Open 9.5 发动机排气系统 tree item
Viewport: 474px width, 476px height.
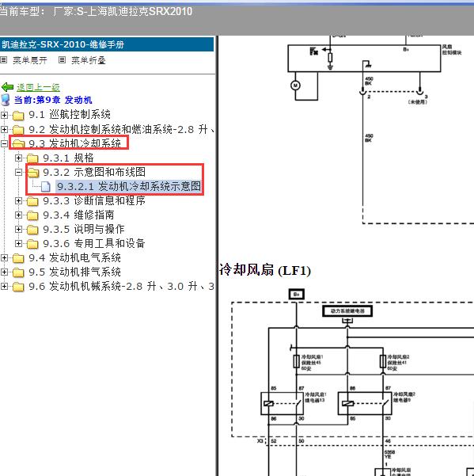[74, 272]
